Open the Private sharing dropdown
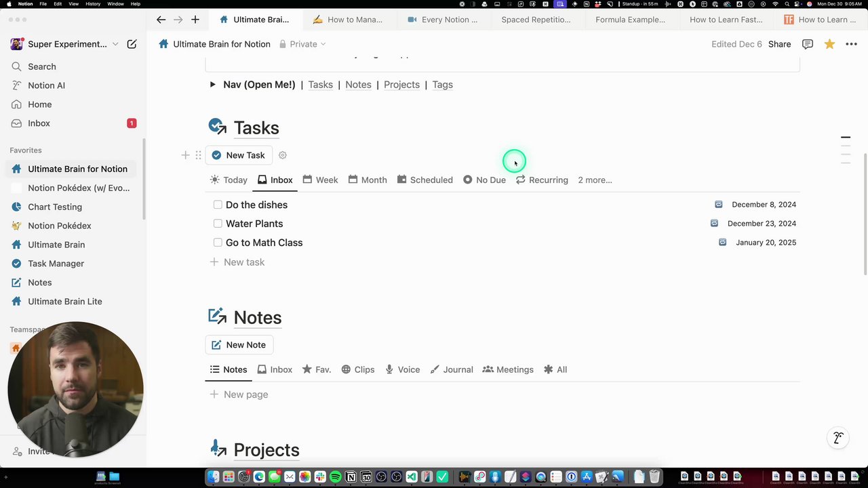This screenshot has width=868, height=488. coord(302,44)
